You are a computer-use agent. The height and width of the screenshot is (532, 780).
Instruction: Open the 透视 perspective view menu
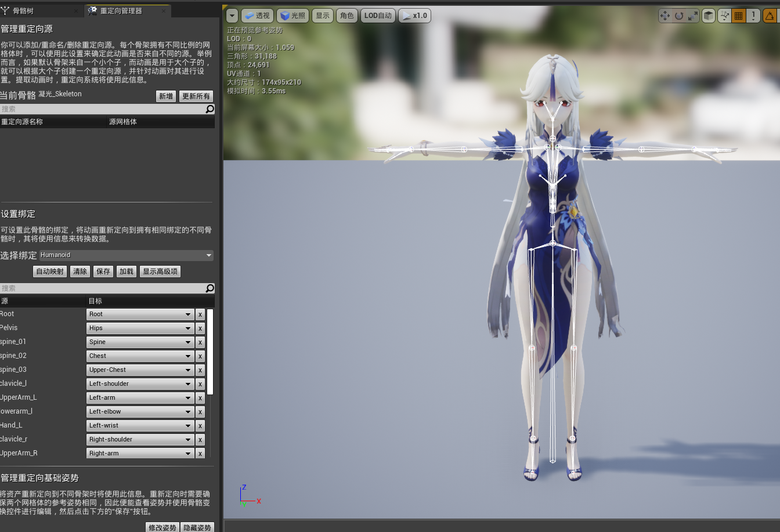coord(257,16)
